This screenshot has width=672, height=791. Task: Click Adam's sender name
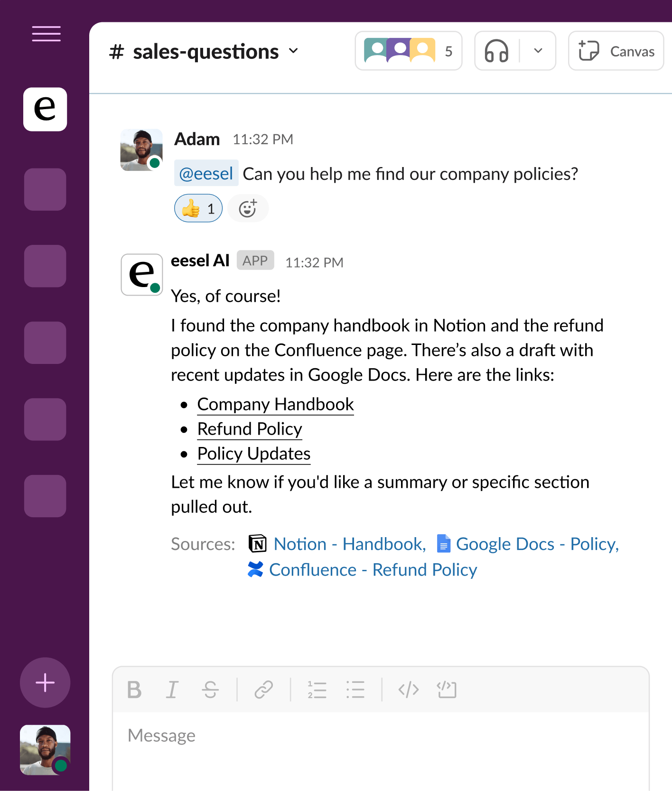point(197,139)
